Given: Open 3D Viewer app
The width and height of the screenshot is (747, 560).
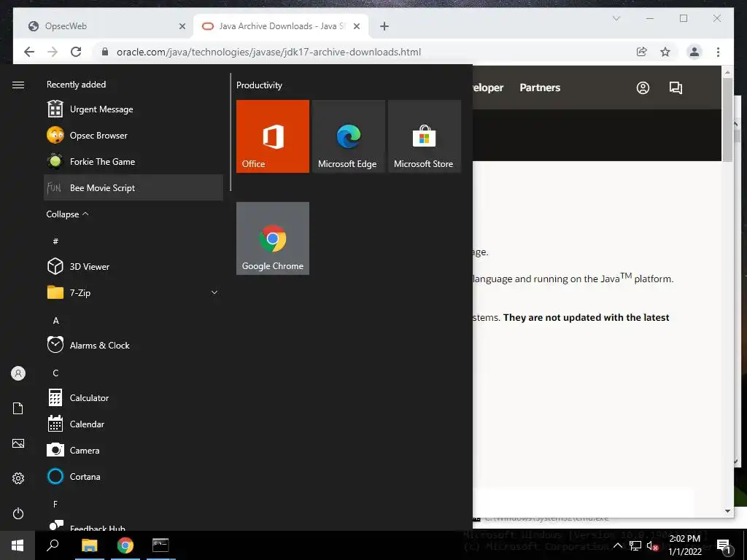Looking at the screenshot, I should click(x=133, y=266).
